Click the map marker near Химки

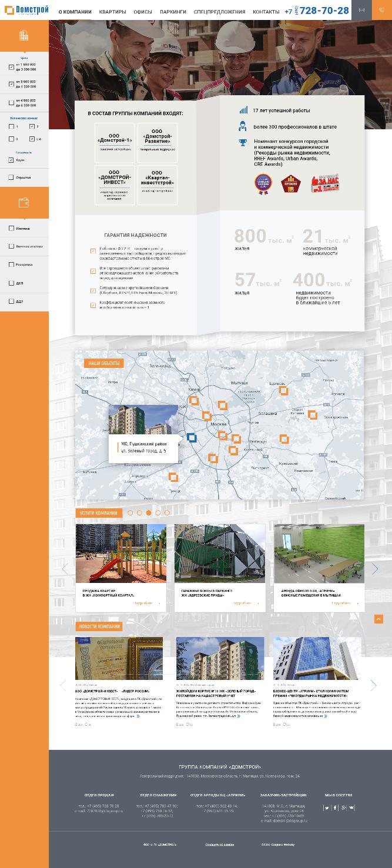click(193, 400)
